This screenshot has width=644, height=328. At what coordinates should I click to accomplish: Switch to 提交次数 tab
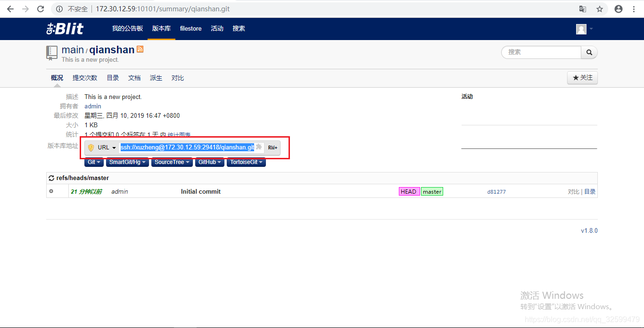tap(85, 78)
